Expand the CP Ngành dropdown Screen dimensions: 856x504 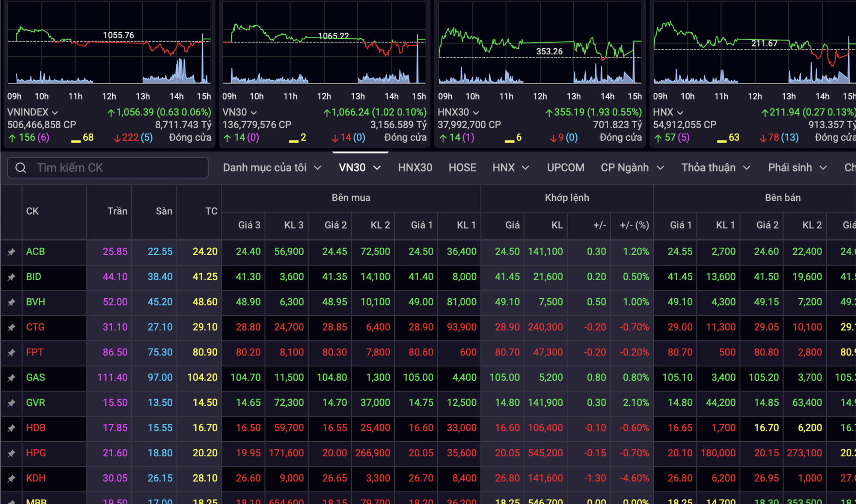(x=632, y=168)
